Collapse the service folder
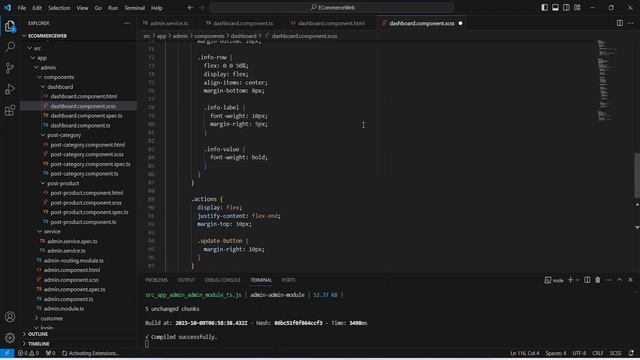 (52, 231)
